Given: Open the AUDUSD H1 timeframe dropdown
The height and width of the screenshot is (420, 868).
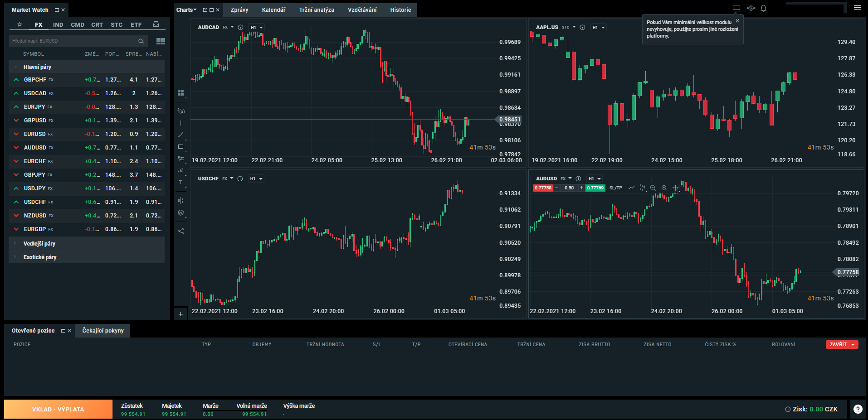Looking at the screenshot, I should coord(595,179).
